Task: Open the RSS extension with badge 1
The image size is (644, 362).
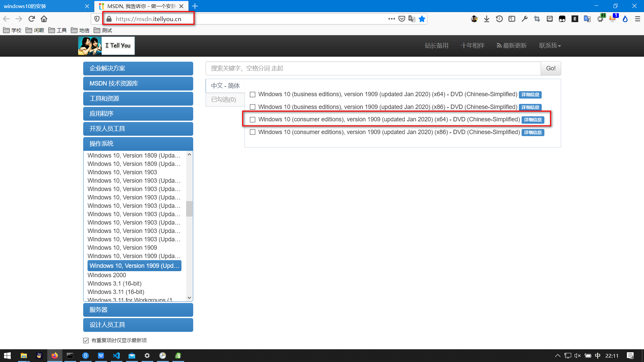Action: [x=613, y=18]
